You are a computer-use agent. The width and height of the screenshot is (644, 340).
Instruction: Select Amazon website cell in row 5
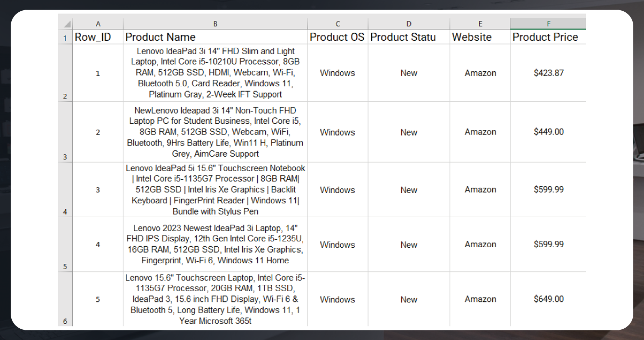point(480,245)
